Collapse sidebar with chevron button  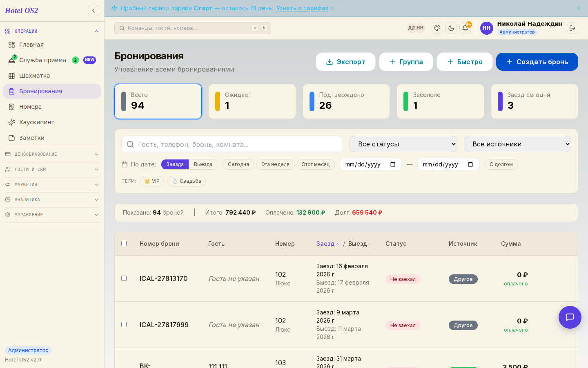pos(94,11)
